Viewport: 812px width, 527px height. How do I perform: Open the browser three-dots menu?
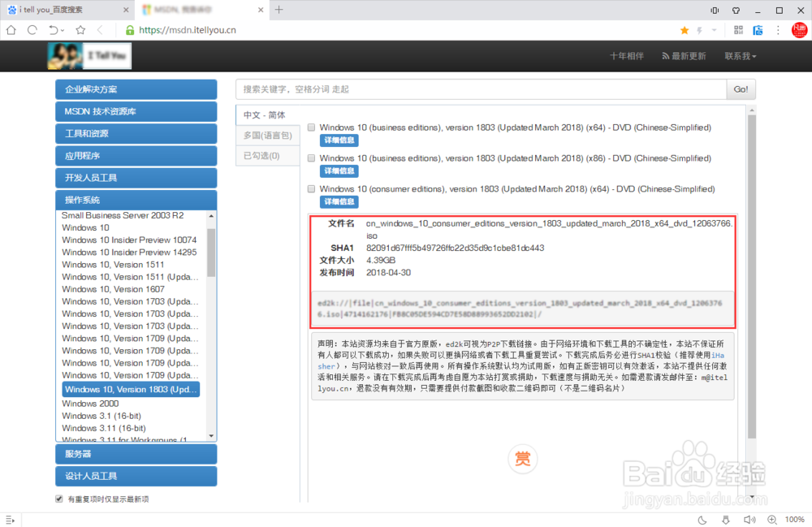[778, 30]
